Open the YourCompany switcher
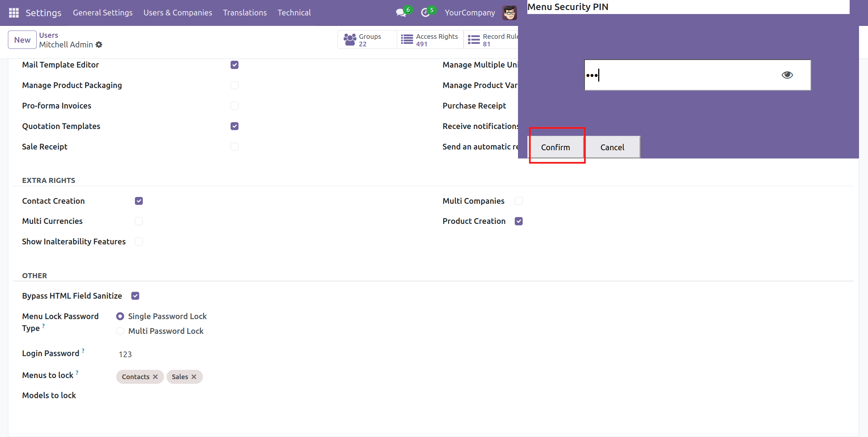Viewport: 868px width, 437px height. point(470,13)
